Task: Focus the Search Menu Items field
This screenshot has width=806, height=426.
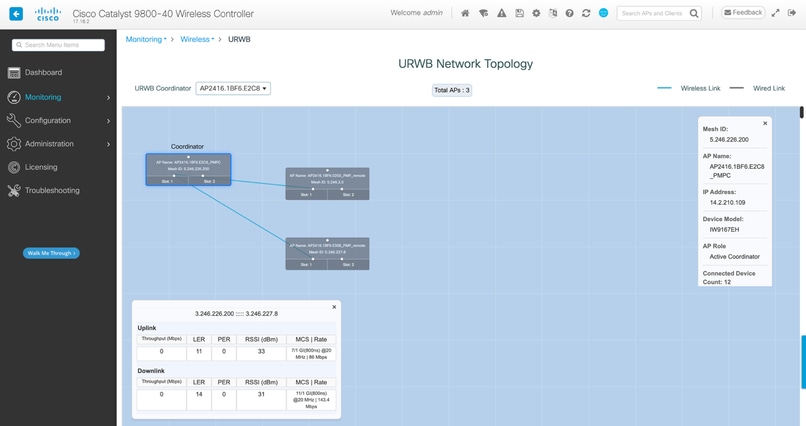Action: click(58, 45)
